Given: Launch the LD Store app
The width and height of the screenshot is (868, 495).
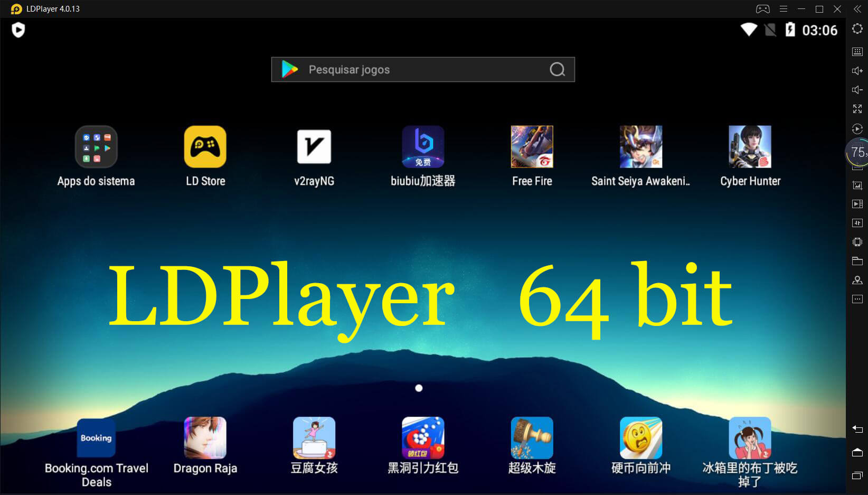Looking at the screenshot, I should click(x=205, y=147).
